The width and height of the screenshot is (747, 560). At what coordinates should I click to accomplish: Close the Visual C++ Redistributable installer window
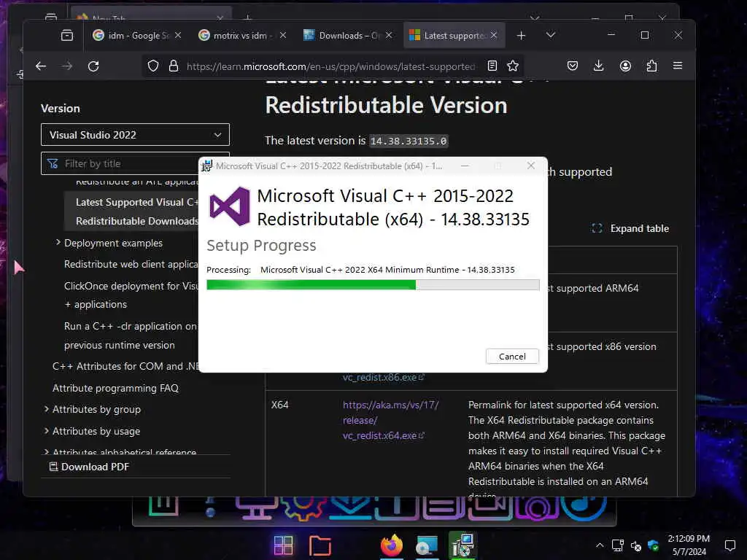[x=531, y=166]
